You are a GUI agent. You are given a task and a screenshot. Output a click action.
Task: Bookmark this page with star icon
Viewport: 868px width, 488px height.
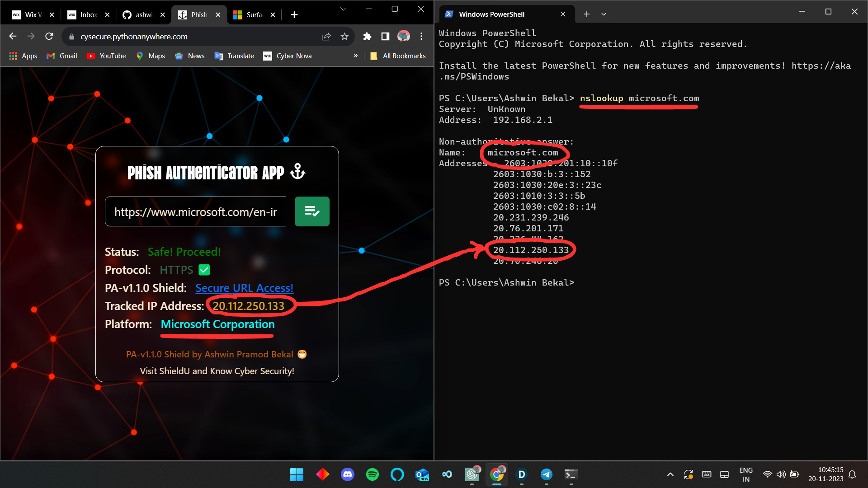[x=344, y=37]
